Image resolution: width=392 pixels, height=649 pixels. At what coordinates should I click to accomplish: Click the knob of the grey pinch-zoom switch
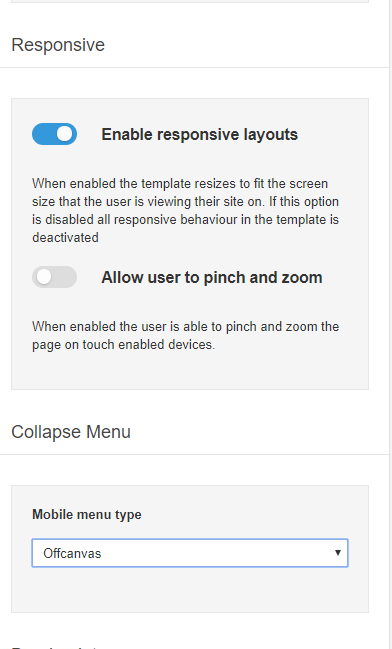point(43,277)
